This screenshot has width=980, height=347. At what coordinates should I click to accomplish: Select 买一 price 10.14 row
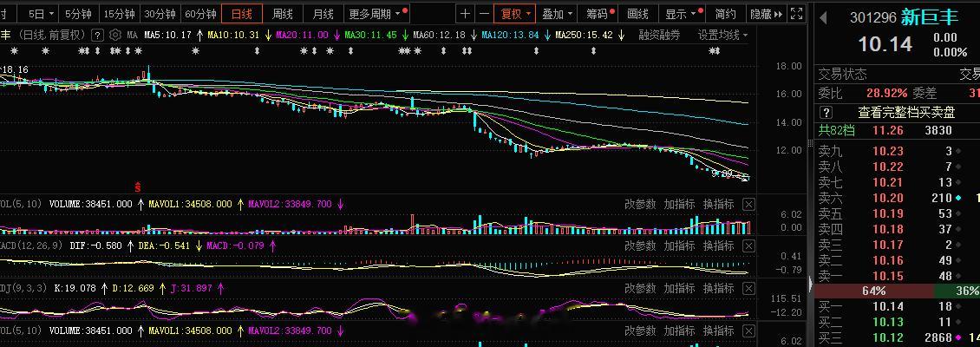coord(898,306)
